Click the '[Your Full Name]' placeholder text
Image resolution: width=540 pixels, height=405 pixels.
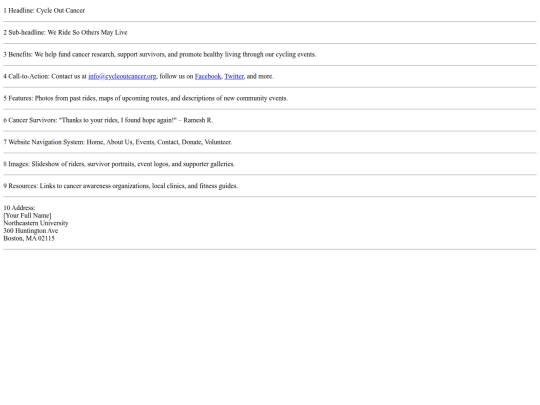(x=27, y=216)
